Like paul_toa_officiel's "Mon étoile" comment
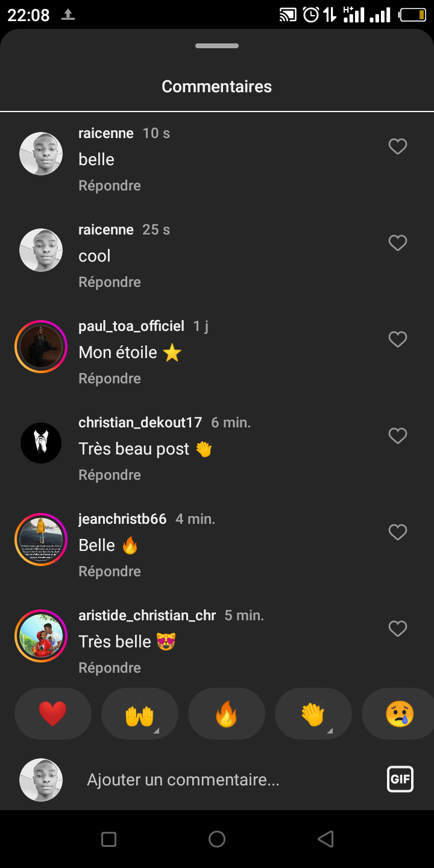 tap(397, 340)
